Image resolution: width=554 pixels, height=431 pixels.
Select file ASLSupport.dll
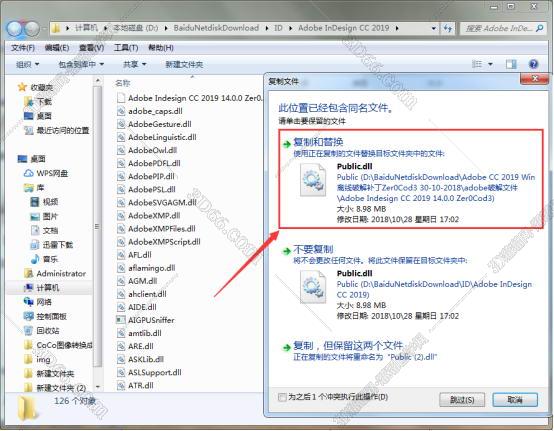149,372
